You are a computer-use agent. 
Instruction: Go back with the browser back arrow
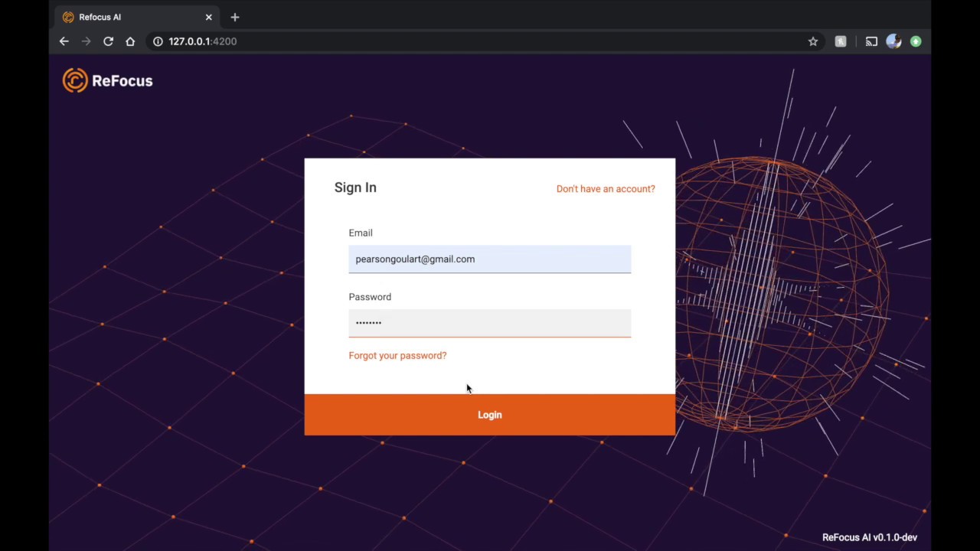click(64, 41)
